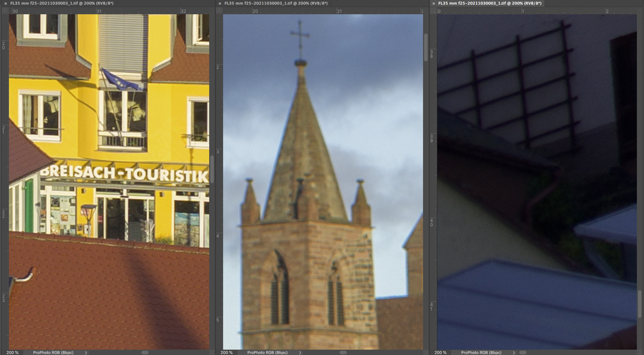Image resolution: width=644 pixels, height=355 pixels.
Task: Activate the right FL35 mm document tab
Action: 490,3
